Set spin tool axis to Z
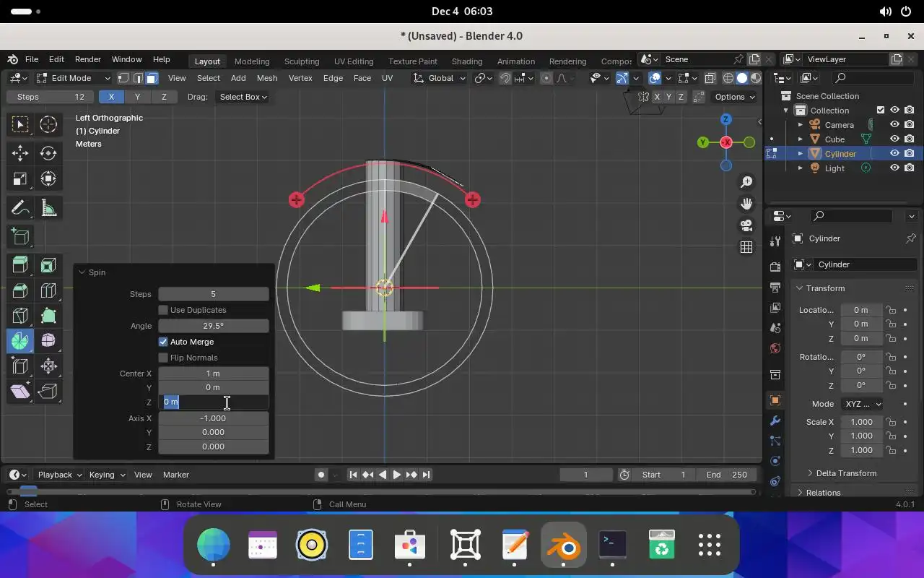This screenshot has width=924, height=578. (x=164, y=97)
